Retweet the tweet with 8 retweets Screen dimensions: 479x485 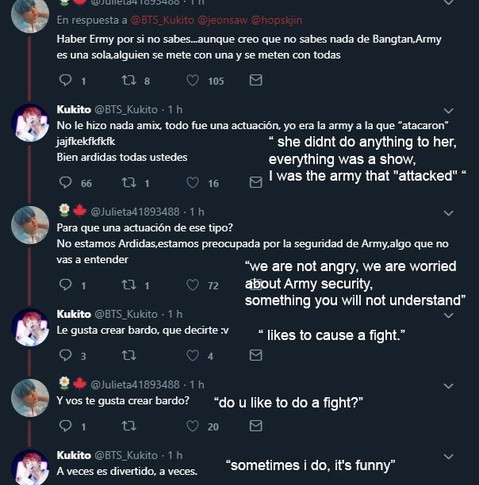tap(129, 80)
